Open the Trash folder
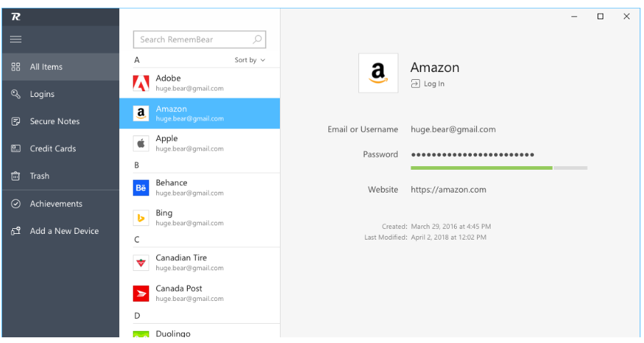This screenshot has width=644, height=343. pyautogui.click(x=39, y=176)
